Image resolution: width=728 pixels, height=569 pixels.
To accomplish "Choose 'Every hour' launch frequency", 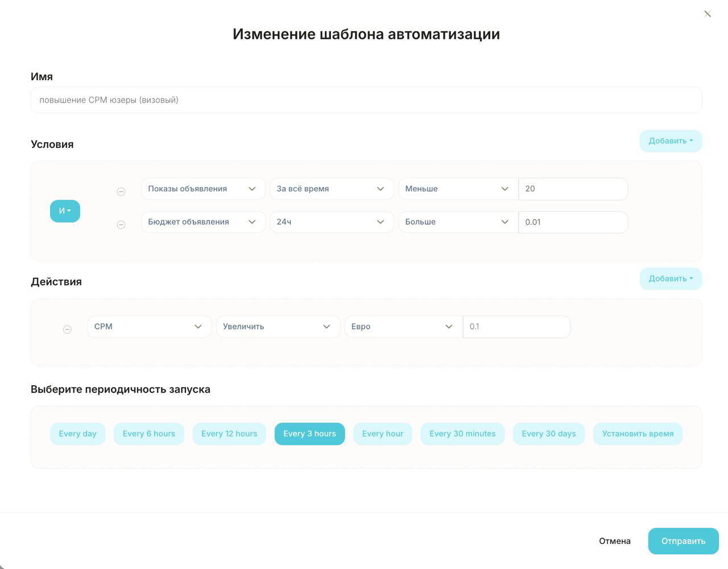I will click(x=382, y=434).
